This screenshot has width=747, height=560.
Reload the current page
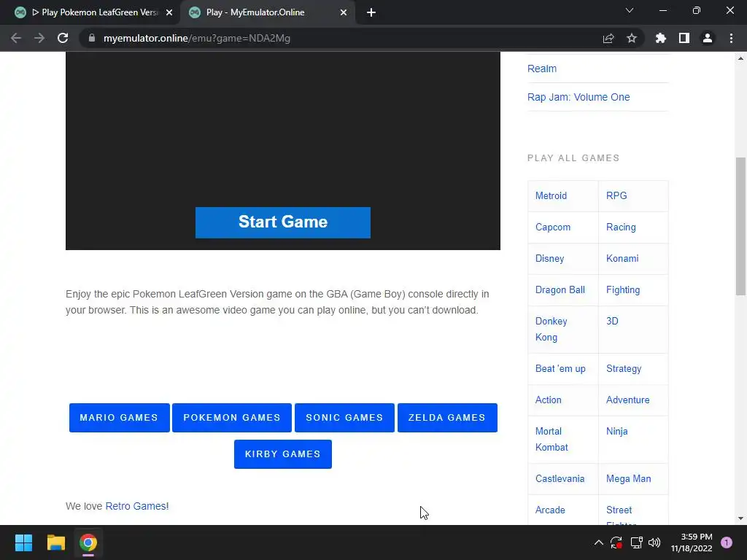coord(63,38)
